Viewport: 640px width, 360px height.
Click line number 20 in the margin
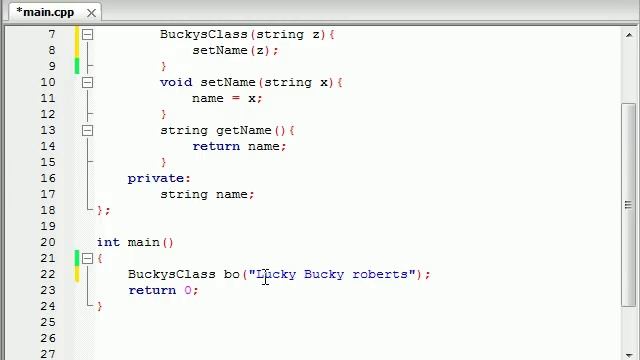[x=48, y=242]
